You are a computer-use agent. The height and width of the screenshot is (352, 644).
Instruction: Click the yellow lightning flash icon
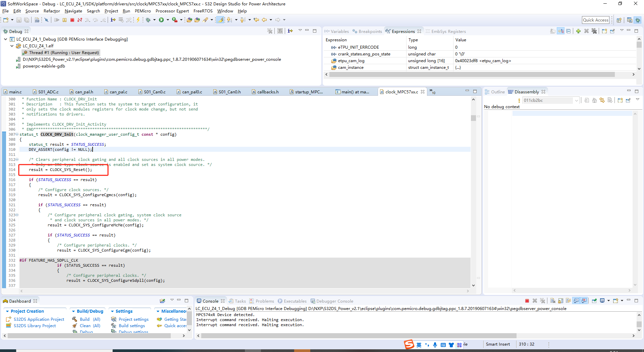tap(138, 20)
